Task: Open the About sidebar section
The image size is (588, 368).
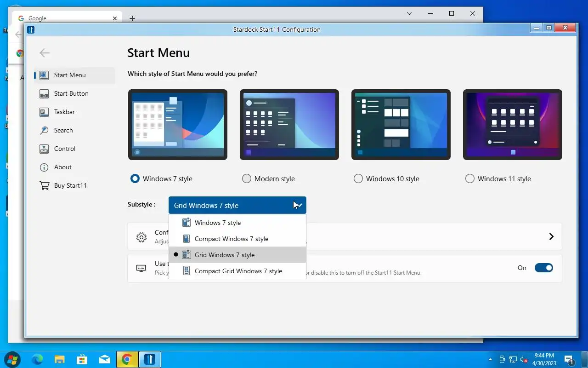Action: pyautogui.click(x=74, y=167)
